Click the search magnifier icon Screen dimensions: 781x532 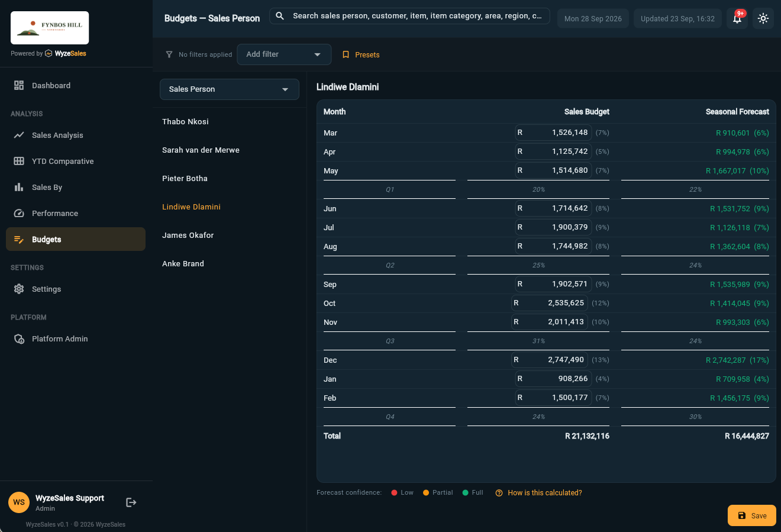[280, 16]
